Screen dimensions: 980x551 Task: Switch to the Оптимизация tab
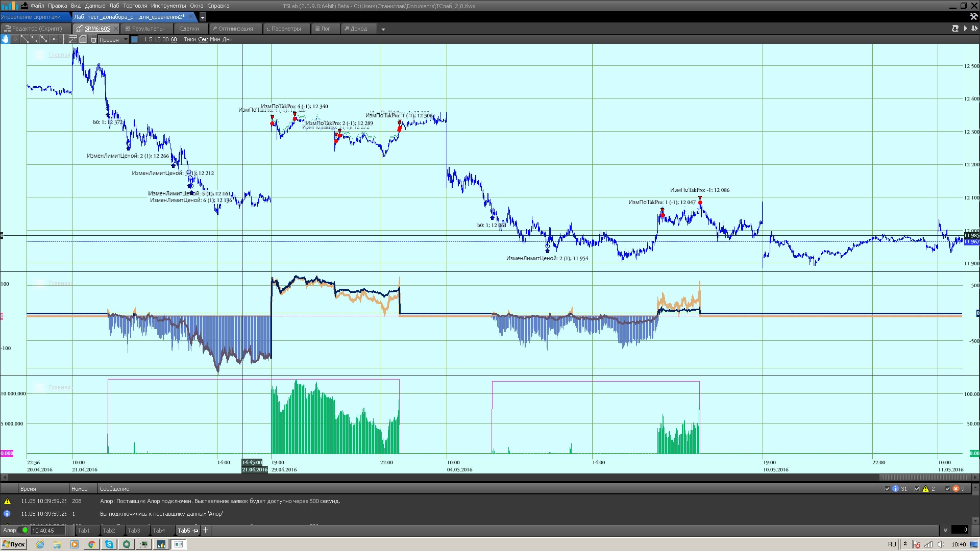coord(235,29)
